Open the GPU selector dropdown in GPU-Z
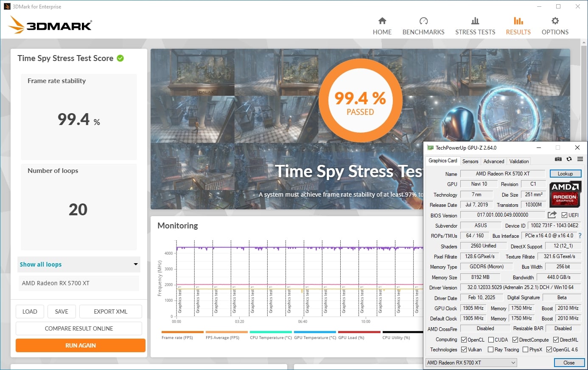588x370 pixels. coord(471,362)
